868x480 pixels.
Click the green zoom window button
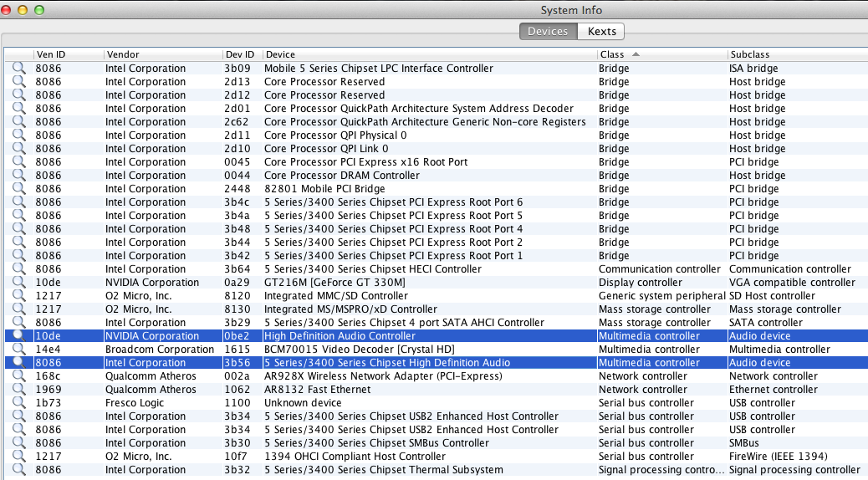[x=38, y=10]
